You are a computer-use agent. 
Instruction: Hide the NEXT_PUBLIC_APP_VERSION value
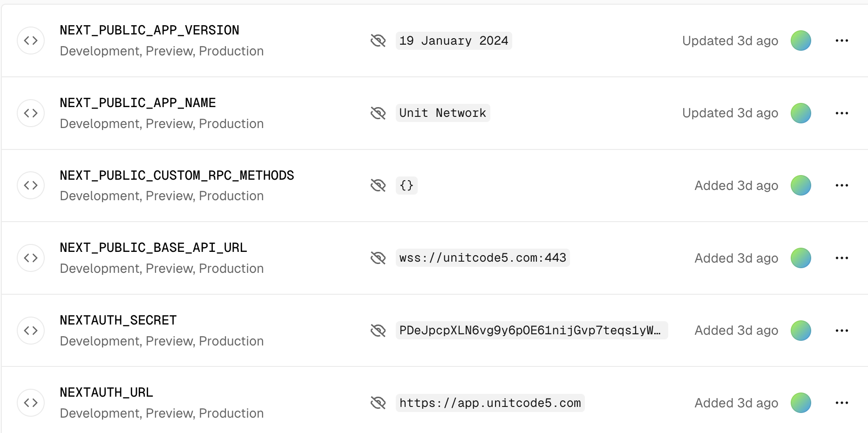378,41
